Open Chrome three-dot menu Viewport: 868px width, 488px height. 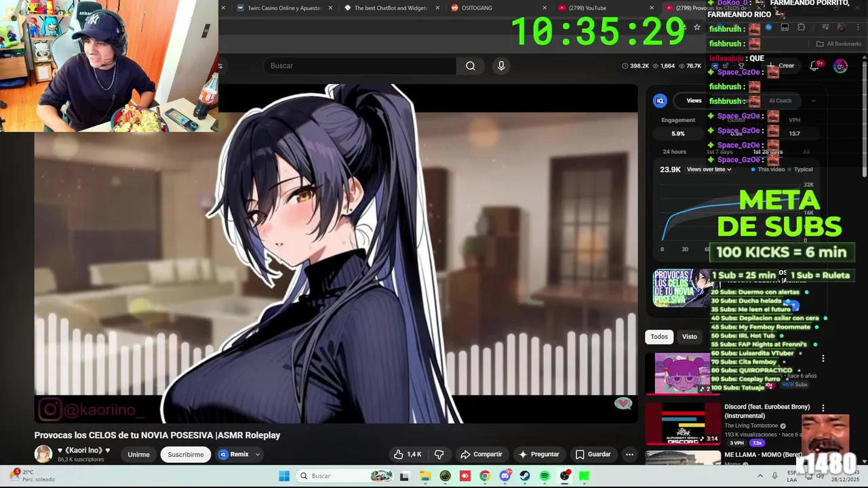(x=859, y=28)
